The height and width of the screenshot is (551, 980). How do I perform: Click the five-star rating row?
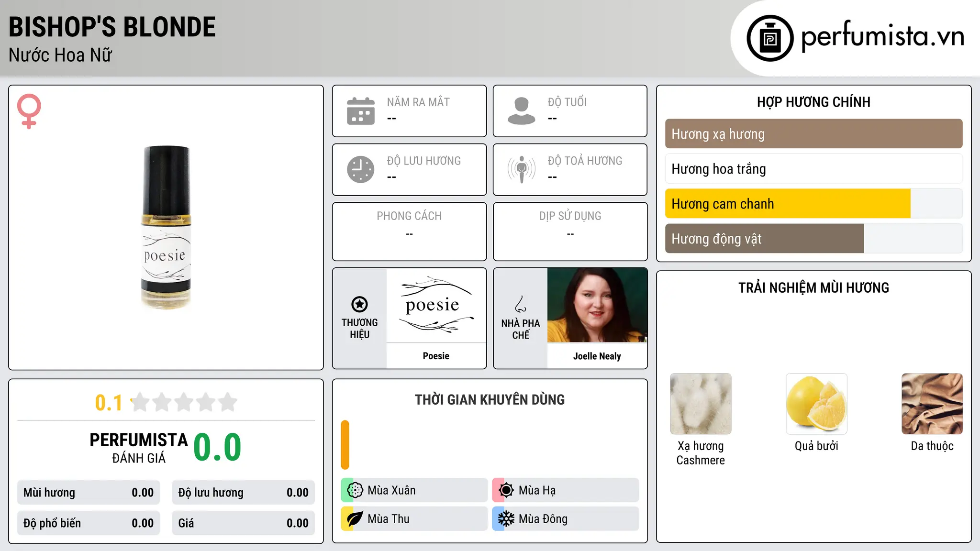pos(184,402)
